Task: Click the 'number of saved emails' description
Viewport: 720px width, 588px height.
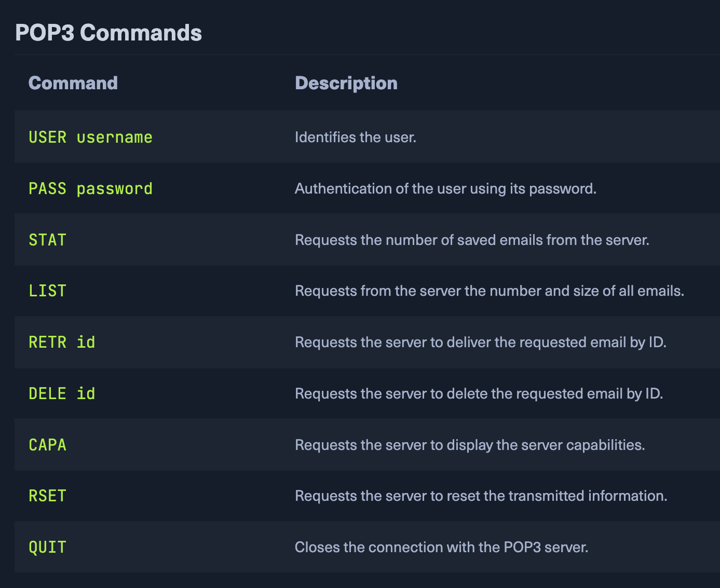Action: click(472, 240)
